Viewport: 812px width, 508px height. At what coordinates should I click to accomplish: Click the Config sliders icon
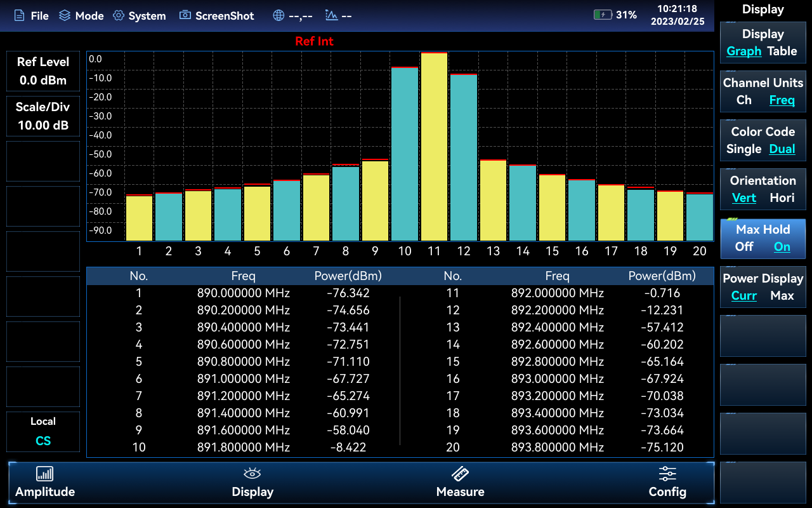[667, 474]
